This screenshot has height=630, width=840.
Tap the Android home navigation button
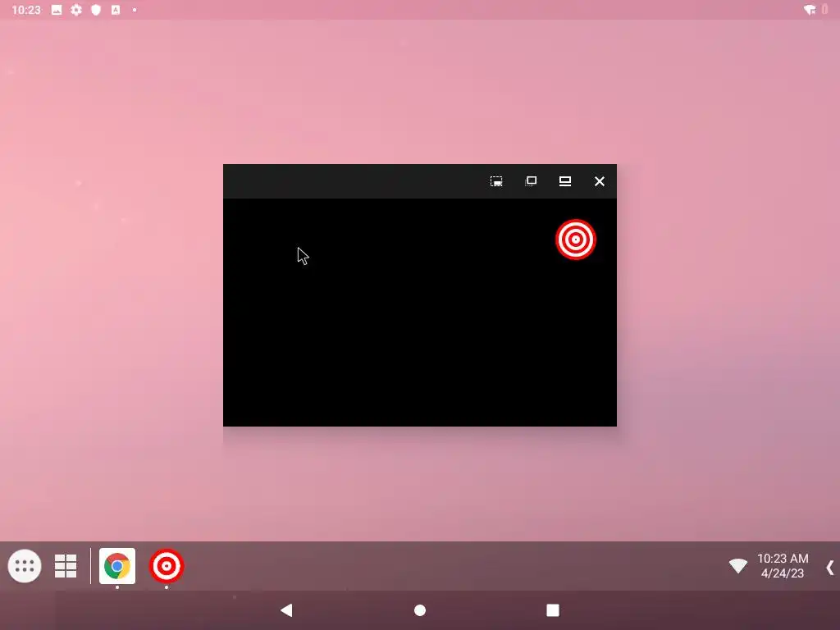pos(420,610)
